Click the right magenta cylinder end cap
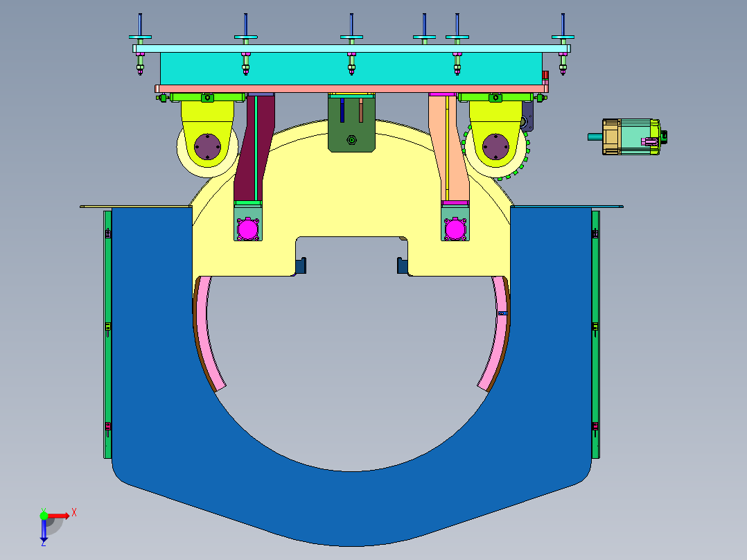The width and height of the screenshot is (747, 560). 455,229
